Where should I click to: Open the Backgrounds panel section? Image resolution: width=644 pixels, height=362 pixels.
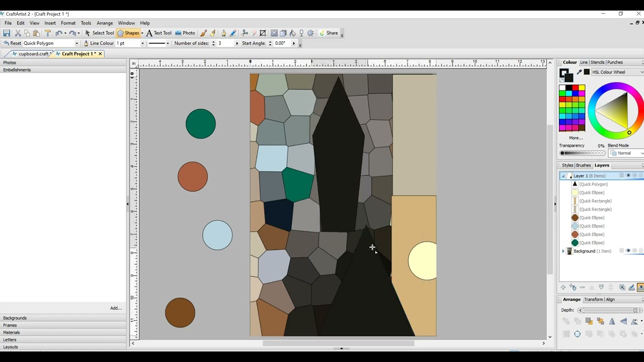[63, 318]
